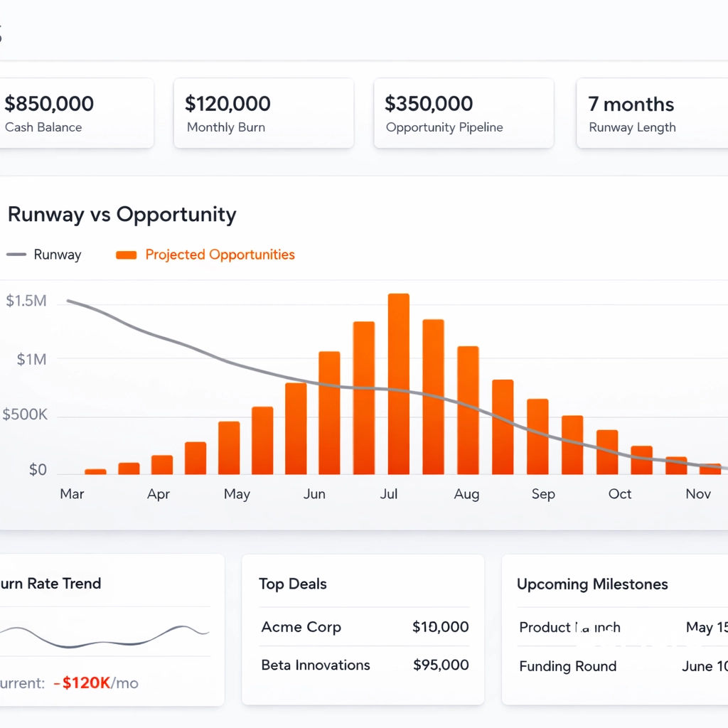
Task: Open the Monthly Burn card
Action: point(264,112)
